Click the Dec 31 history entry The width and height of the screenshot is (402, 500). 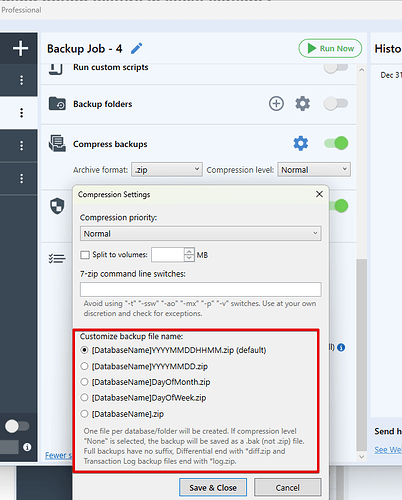(x=391, y=75)
